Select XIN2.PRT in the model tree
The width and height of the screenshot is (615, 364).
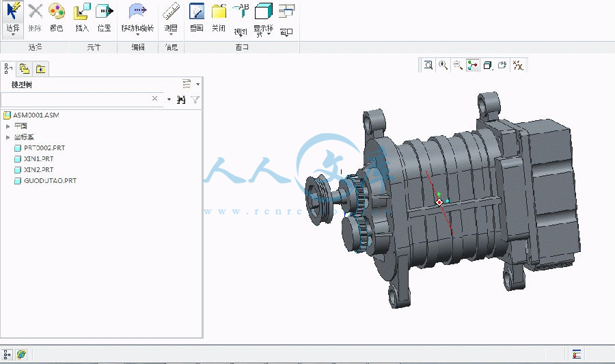(x=38, y=170)
